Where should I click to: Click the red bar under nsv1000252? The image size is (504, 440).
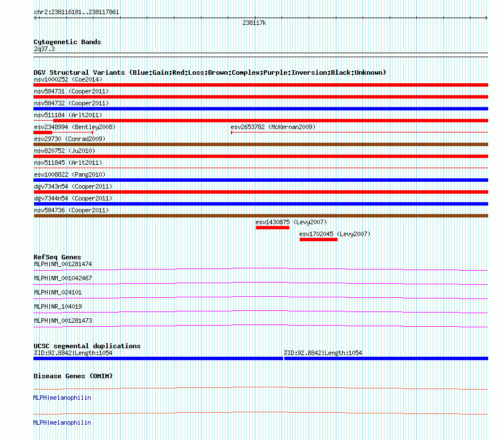point(260,85)
